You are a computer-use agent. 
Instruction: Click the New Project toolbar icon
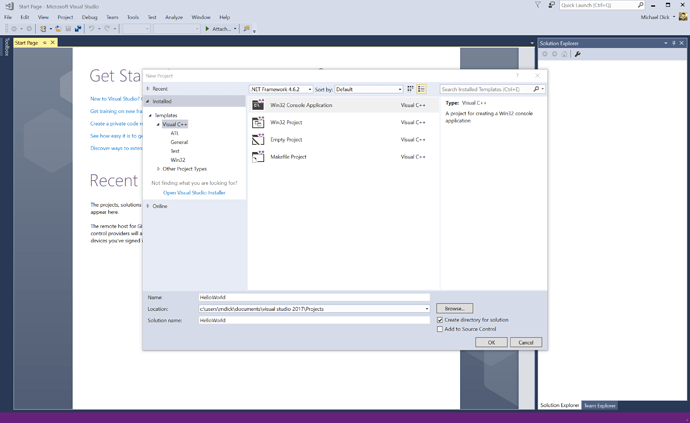click(x=43, y=29)
